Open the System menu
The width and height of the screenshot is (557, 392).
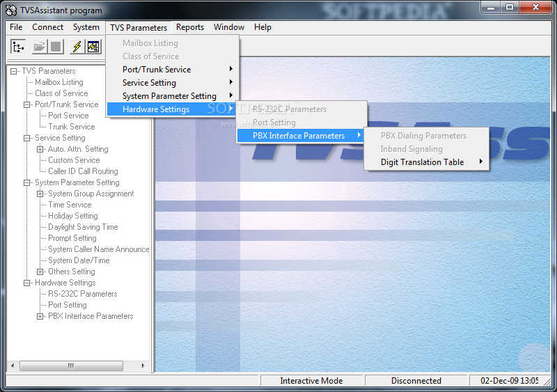86,27
